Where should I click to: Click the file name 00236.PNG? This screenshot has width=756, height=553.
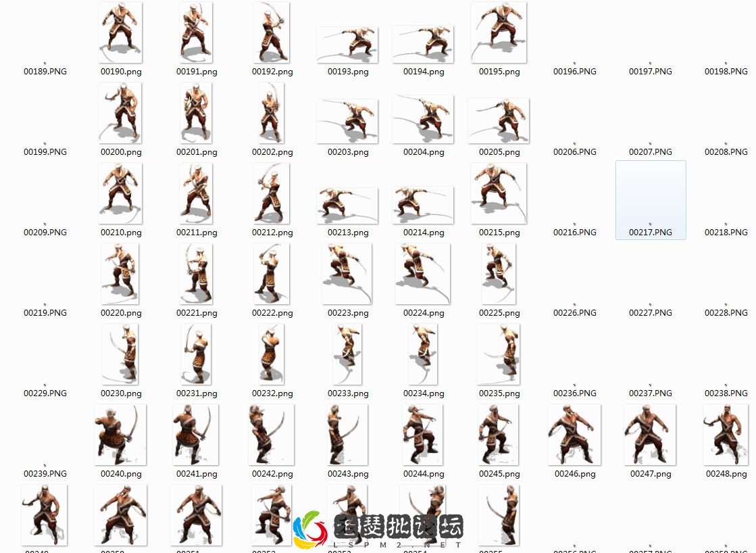tap(575, 393)
